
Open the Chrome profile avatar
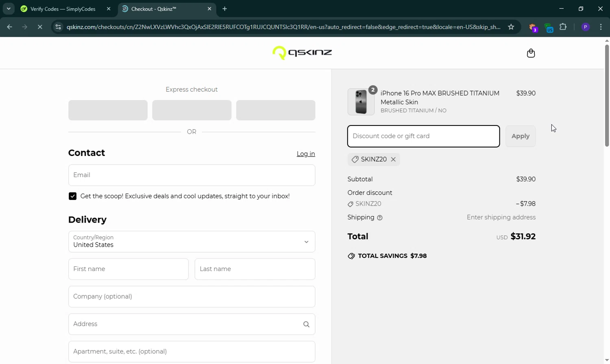point(586,27)
